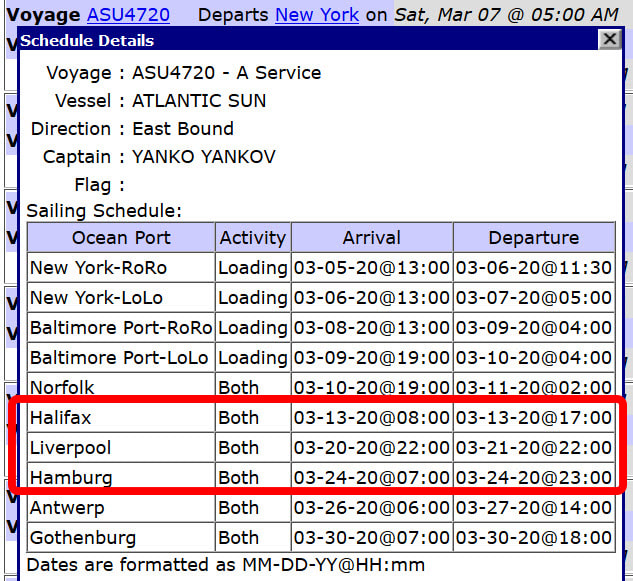Click the Antwerp port cell
This screenshot has height=581, width=633.
click(66, 508)
